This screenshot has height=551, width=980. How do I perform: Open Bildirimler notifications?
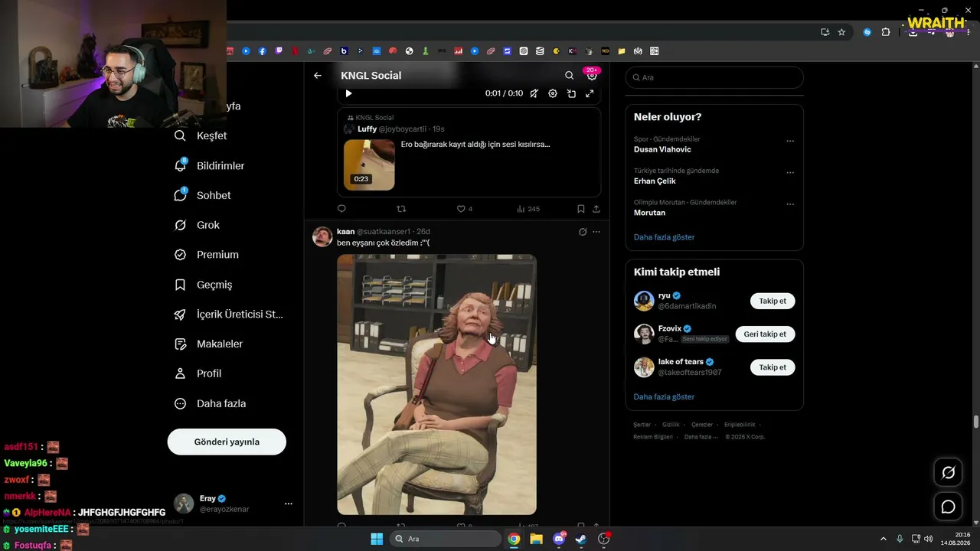[x=209, y=165]
